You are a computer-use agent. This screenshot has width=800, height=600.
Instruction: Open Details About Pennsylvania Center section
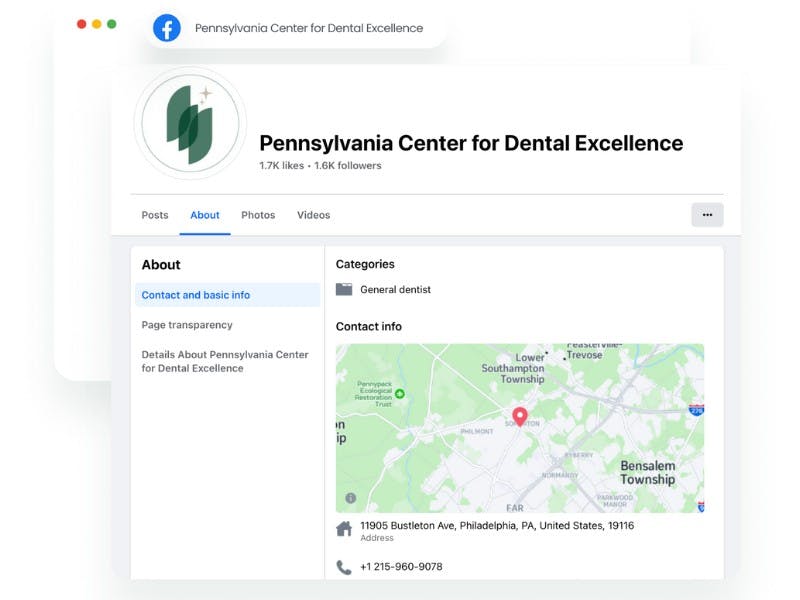225,361
